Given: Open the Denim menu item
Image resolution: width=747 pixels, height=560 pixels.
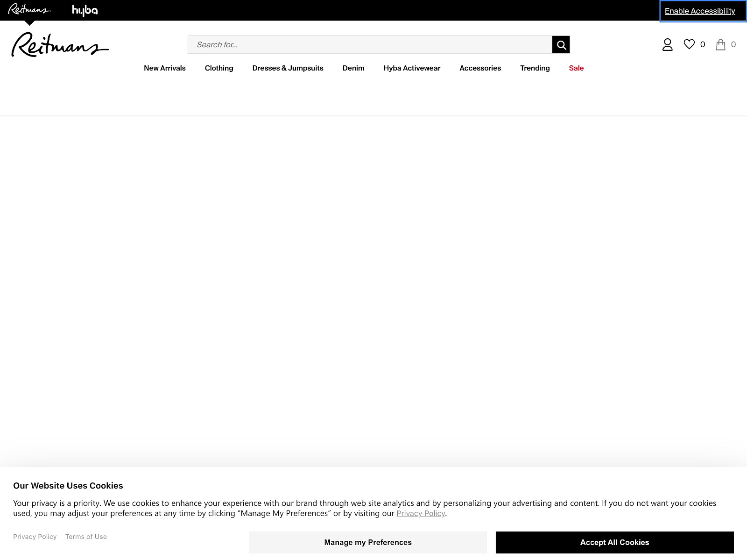Looking at the screenshot, I should tap(353, 68).
